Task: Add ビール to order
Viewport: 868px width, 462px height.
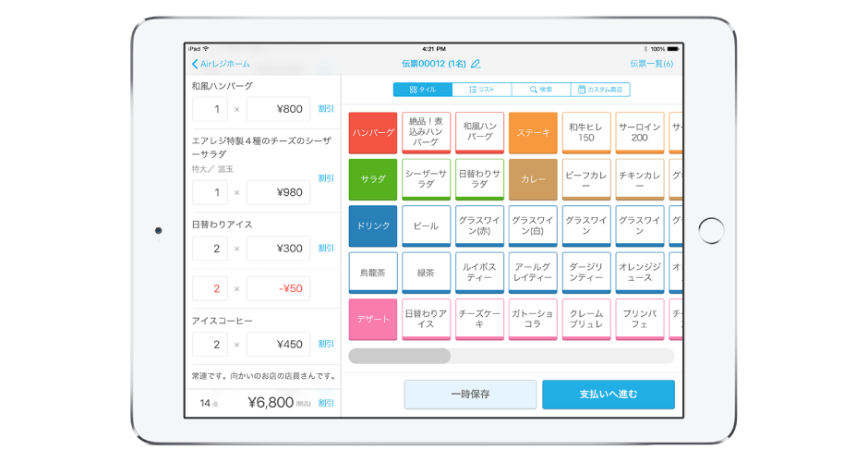Action: 427,226
